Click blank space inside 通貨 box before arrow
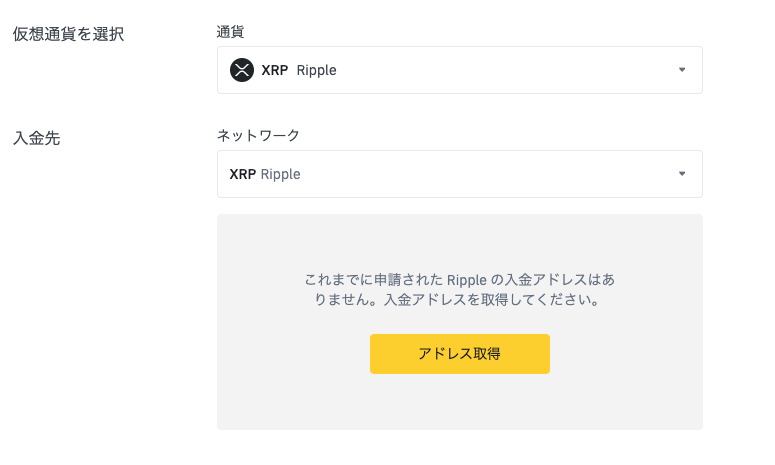 [504, 70]
